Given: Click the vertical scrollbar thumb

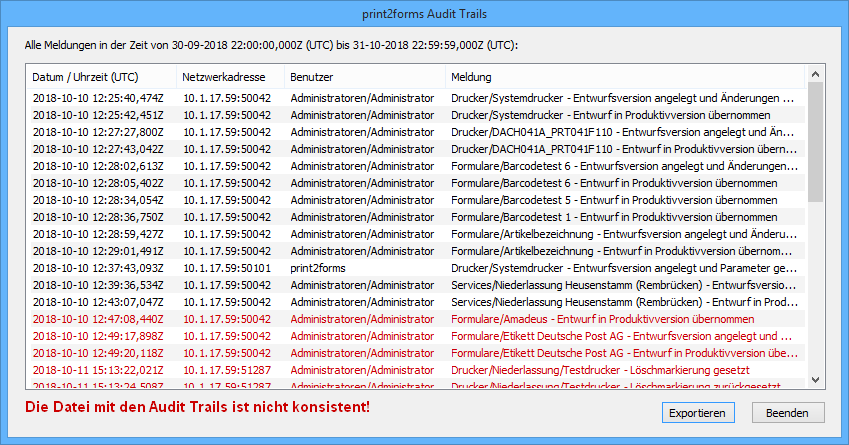Looking at the screenshot, I should (x=815, y=140).
